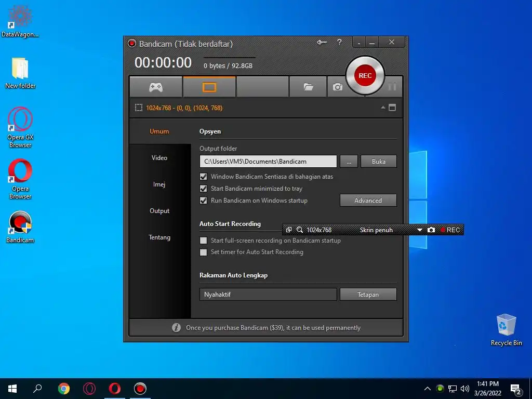Viewport: 532px width, 399px height.
Task: Click the Bandicam red logo in title bar
Action: coord(131,44)
